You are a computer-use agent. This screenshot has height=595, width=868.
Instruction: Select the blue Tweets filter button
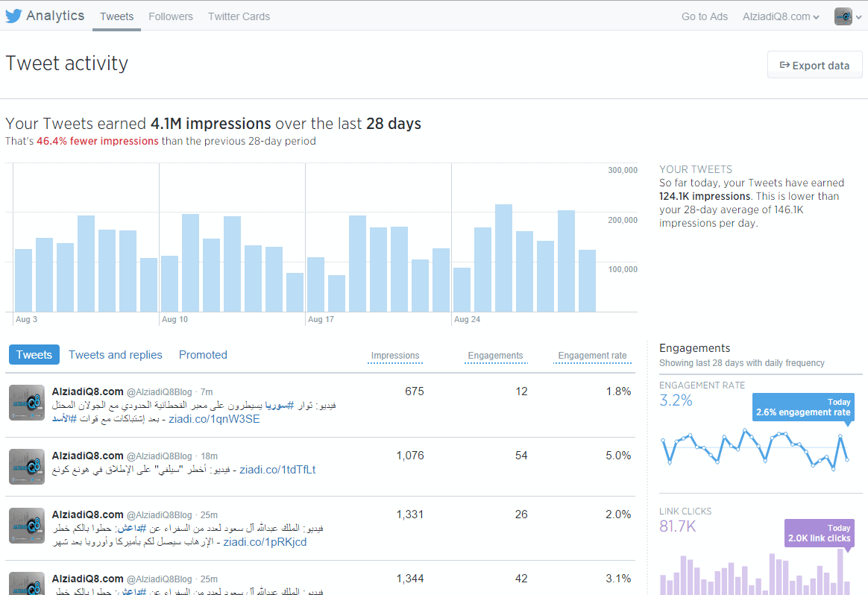click(34, 355)
